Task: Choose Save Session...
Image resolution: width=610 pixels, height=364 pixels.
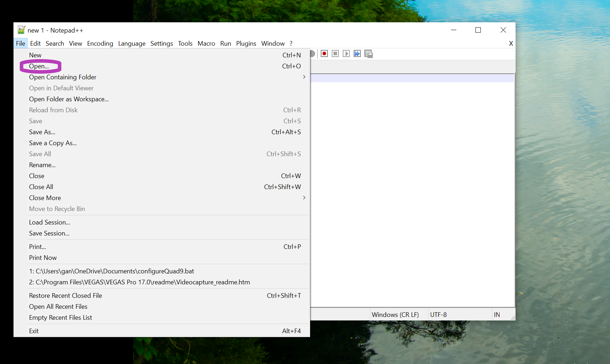Action: [162, 233]
